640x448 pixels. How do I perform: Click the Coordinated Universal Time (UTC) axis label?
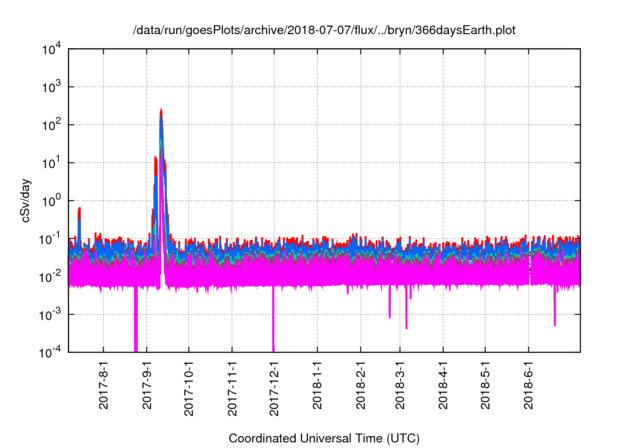tap(324, 438)
